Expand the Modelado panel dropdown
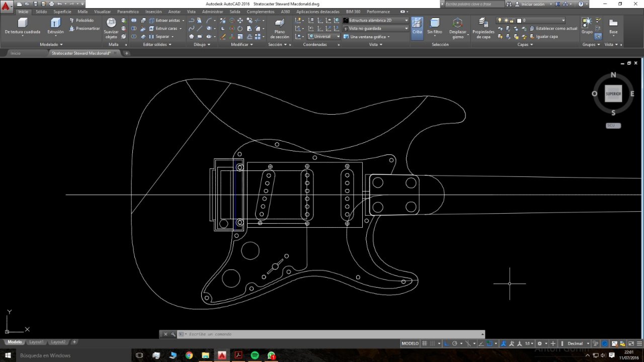This screenshot has width=644, height=362. click(51, 44)
